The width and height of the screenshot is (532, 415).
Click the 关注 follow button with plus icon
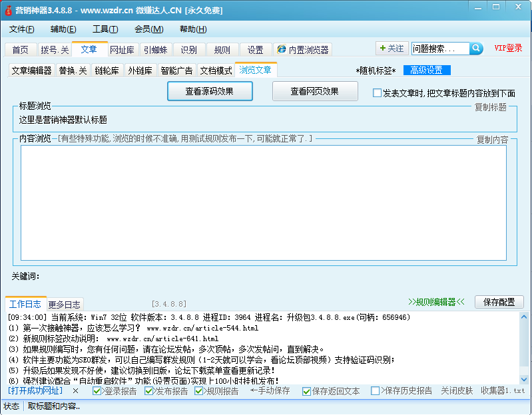[x=391, y=49]
